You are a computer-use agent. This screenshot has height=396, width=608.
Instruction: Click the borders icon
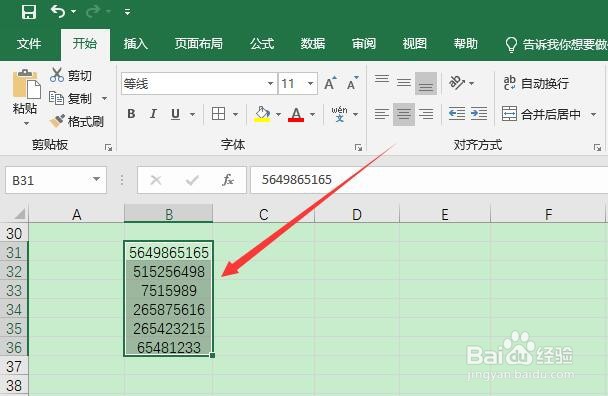tap(218, 114)
